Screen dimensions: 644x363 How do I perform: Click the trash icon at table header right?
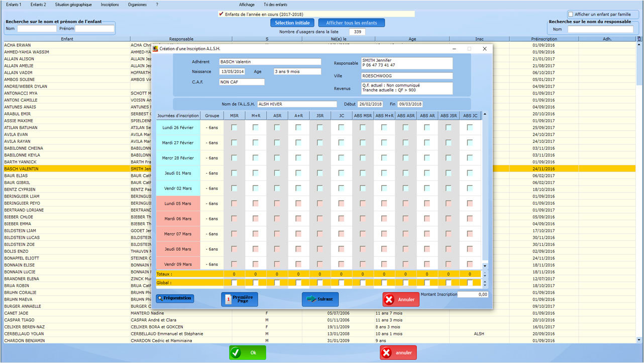click(639, 39)
